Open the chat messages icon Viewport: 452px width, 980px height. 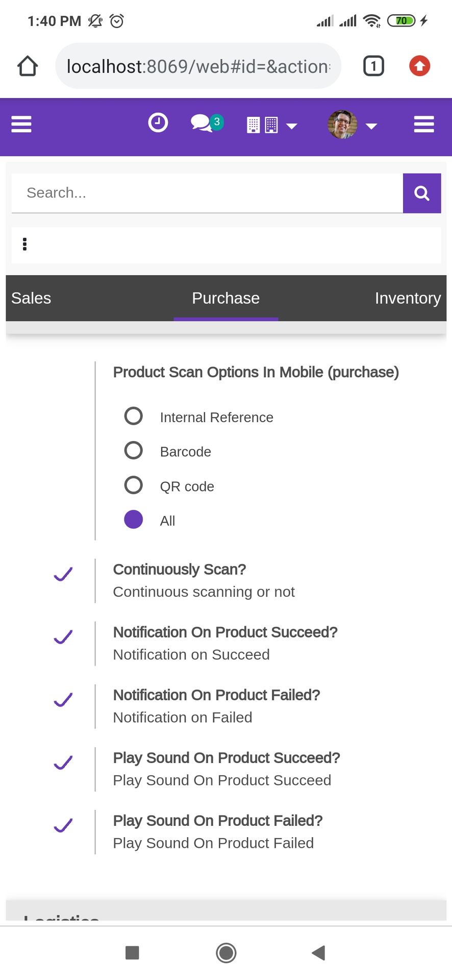[x=206, y=123]
